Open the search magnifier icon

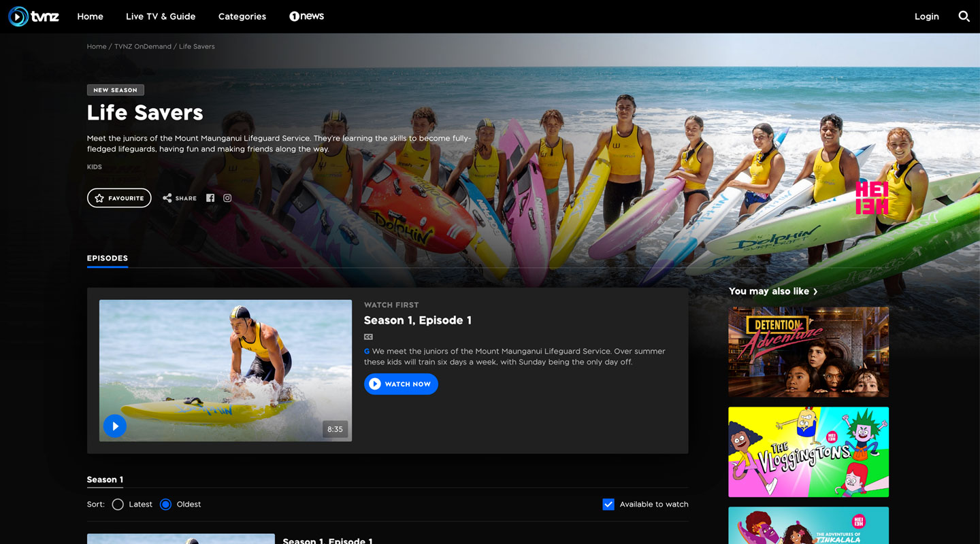964,16
